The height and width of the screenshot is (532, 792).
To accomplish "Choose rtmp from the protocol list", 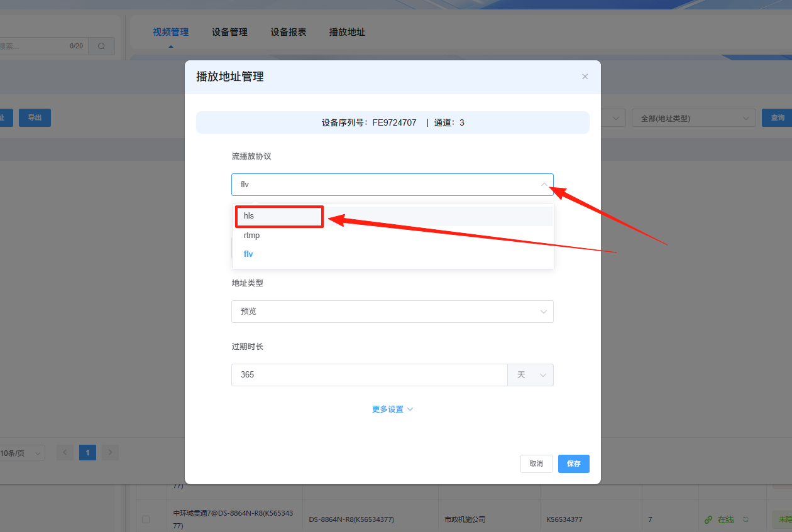I will (x=251, y=236).
